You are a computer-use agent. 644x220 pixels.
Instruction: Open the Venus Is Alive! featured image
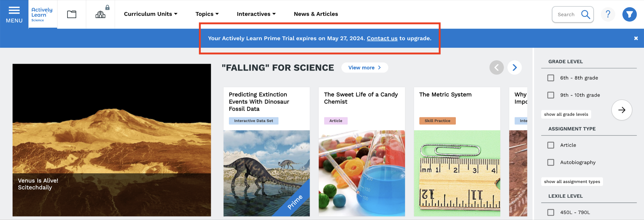112,140
